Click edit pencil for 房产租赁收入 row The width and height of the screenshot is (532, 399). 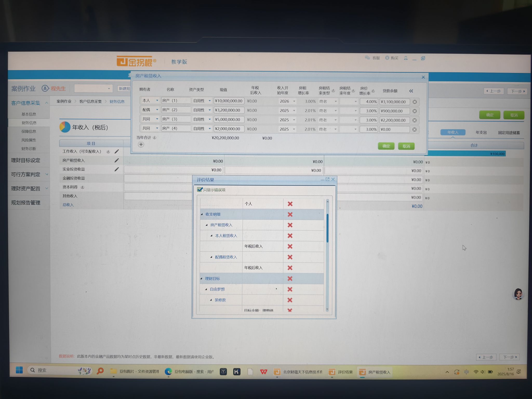(x=117, y=160)
